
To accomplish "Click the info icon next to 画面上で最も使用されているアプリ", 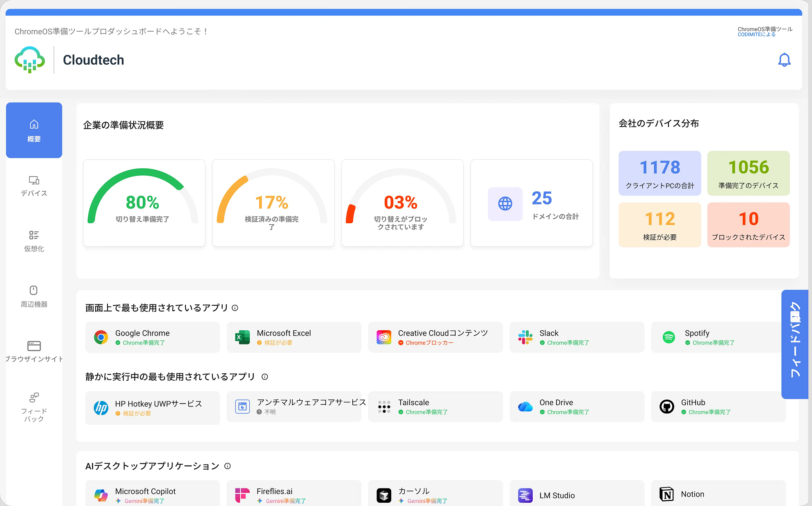I will click(x=234, y=308).
